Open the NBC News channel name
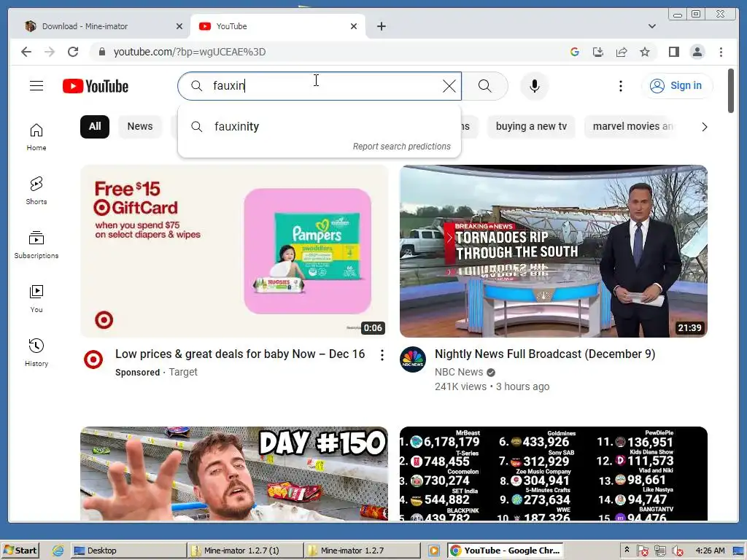 [459, 373]
